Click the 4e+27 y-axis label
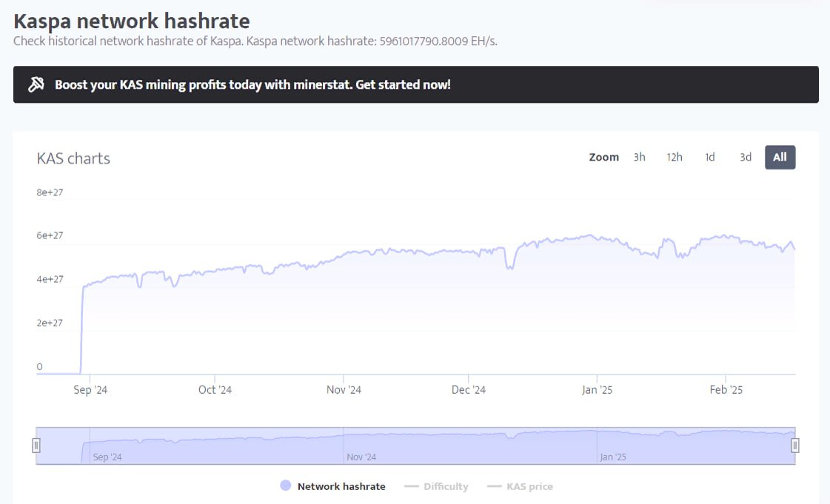This screenshot has width=830, height=504. click(x=50, y=279)
